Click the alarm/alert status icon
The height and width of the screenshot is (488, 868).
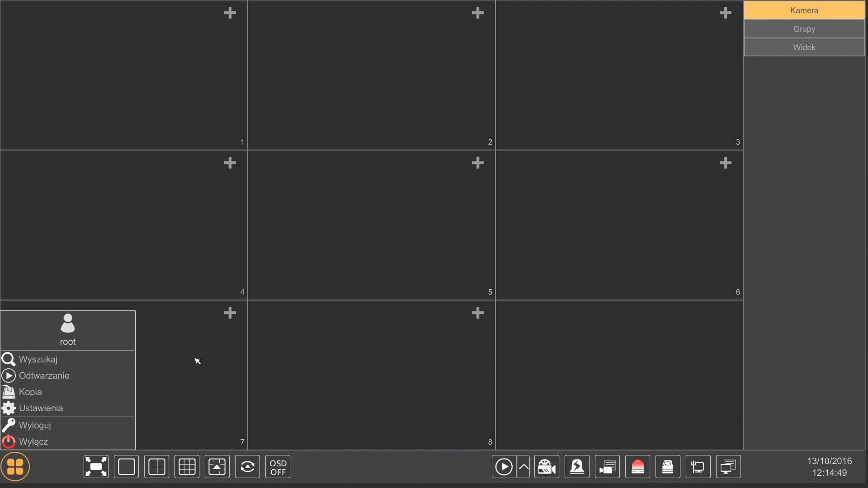637,467
